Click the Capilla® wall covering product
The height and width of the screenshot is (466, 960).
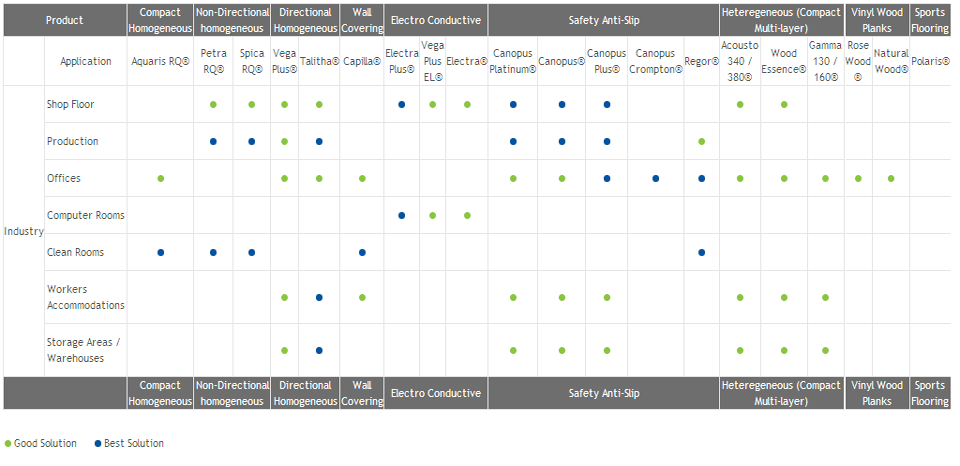(362, 61)
